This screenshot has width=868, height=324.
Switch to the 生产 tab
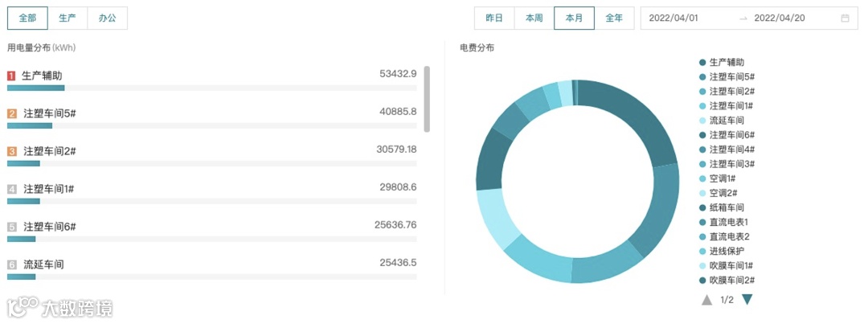click(68, 18)
